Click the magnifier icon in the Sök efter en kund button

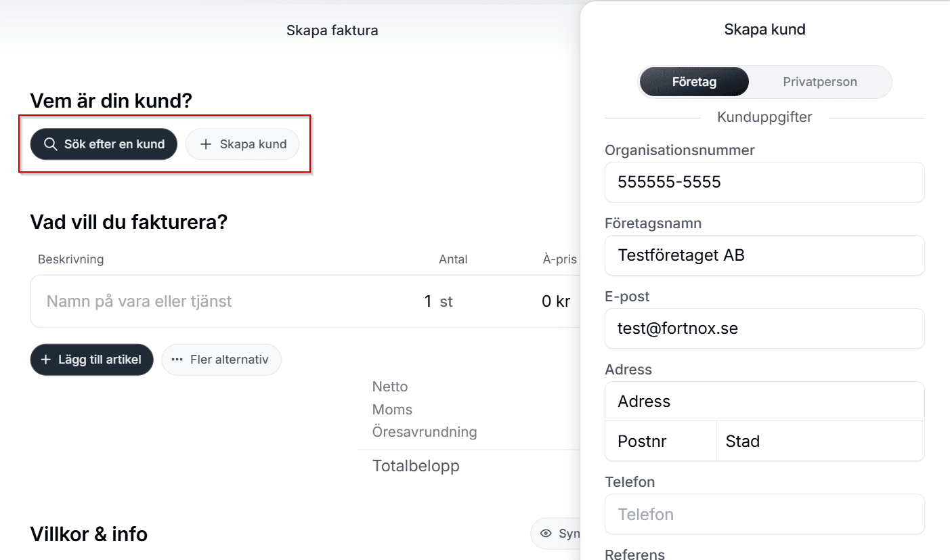50,144
